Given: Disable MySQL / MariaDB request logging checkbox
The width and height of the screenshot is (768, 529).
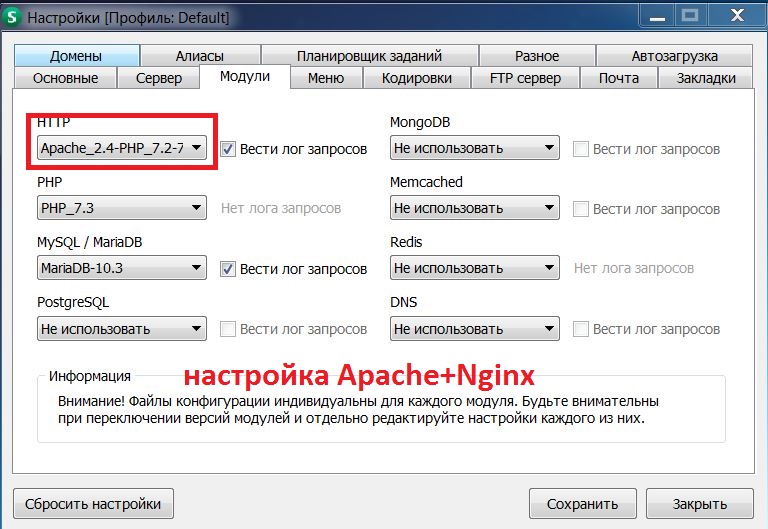Looking at the screenshot, I should (228, 269).
